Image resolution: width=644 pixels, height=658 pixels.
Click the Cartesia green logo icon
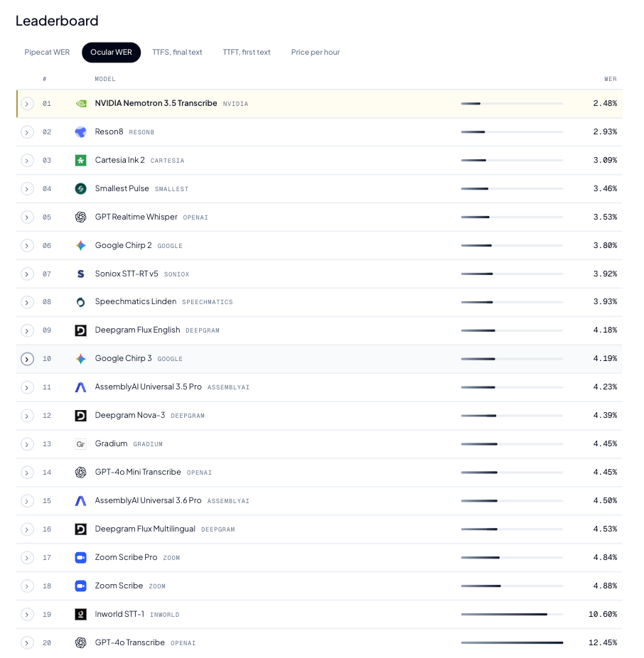coord(80,161)
